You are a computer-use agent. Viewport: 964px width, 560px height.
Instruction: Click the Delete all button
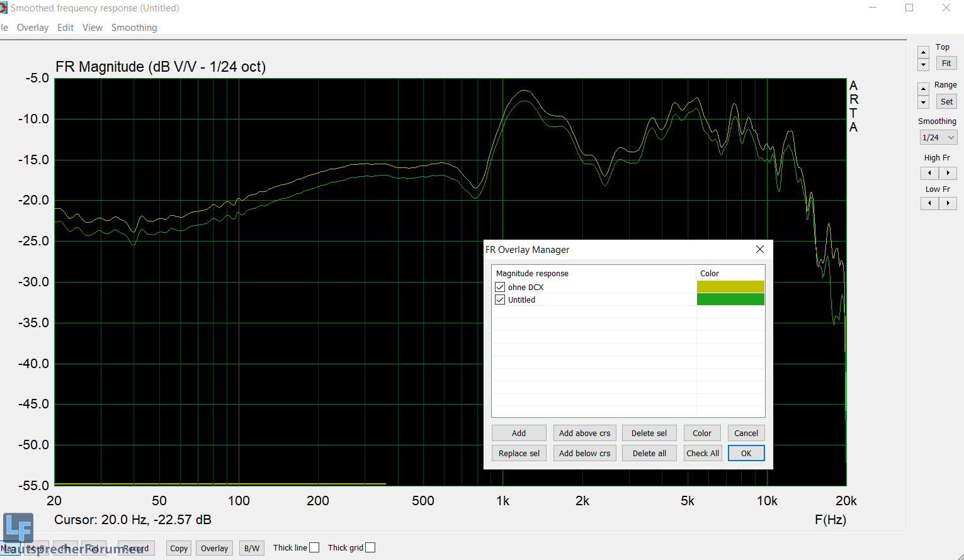click(649, 453)
